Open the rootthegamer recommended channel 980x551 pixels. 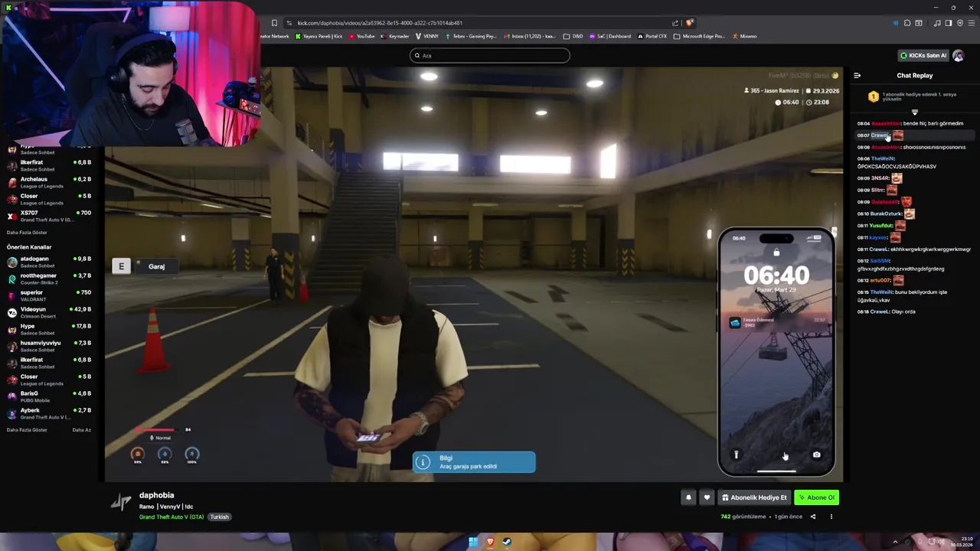(x=49, y=279)
